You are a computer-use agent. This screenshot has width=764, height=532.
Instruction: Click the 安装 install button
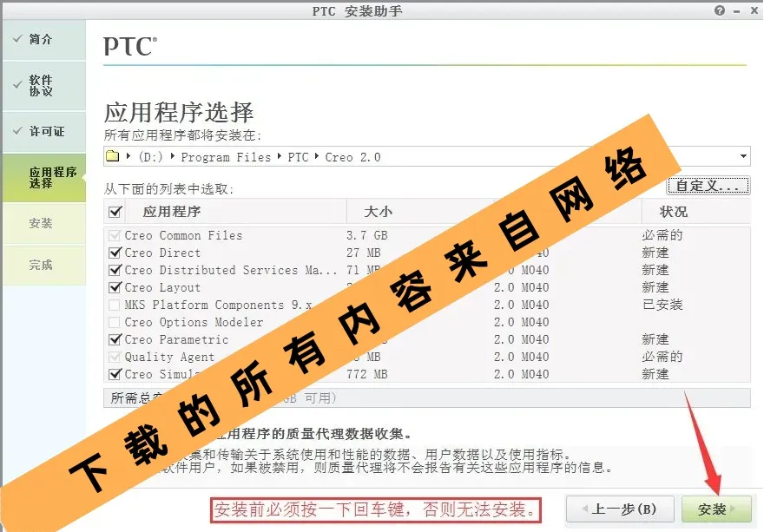716,509
